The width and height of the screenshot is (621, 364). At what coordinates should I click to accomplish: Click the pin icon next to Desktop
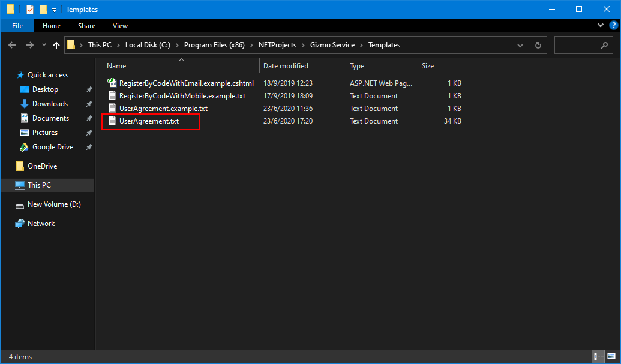(x=89, y=89)
